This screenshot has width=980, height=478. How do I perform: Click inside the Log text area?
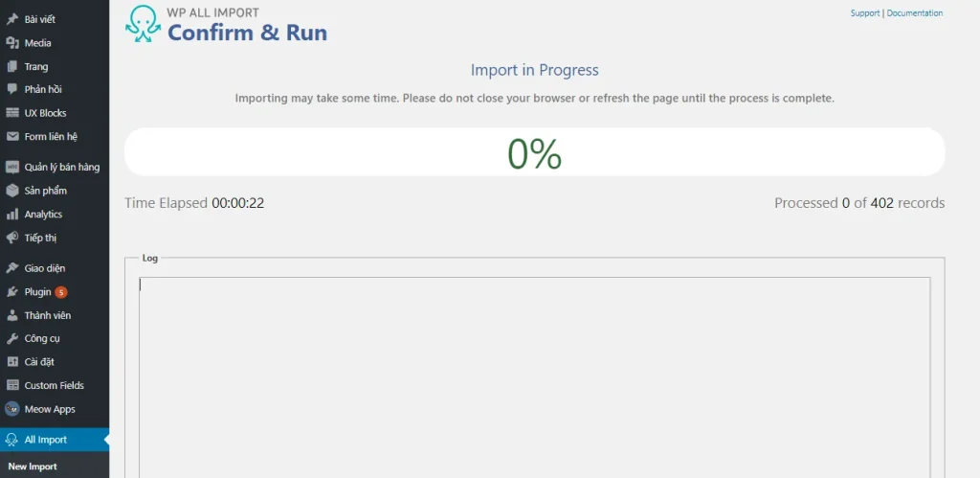534,377
